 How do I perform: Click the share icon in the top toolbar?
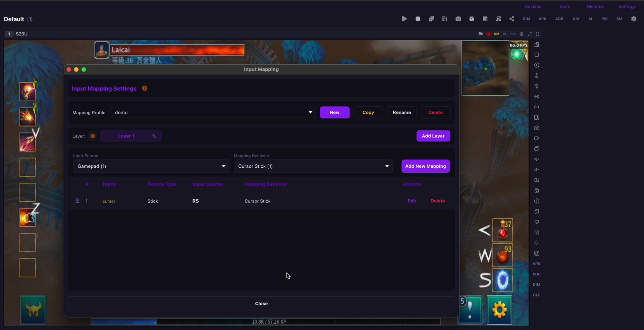(512, 19)
